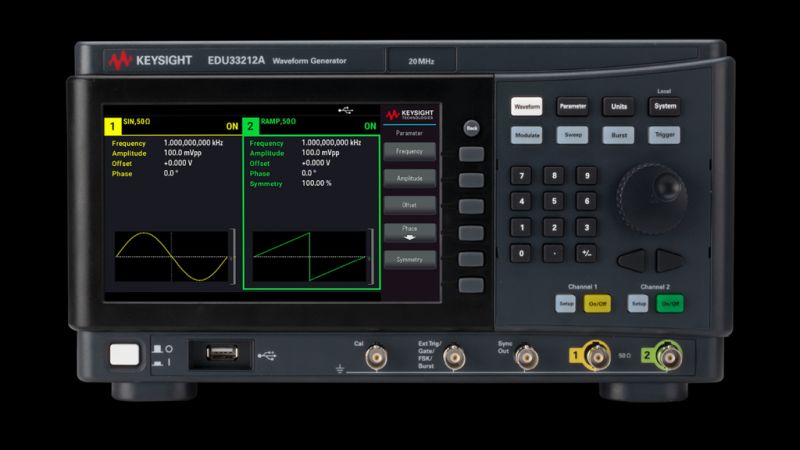
Task: Click the Trigger key
Action: point(665,135)
